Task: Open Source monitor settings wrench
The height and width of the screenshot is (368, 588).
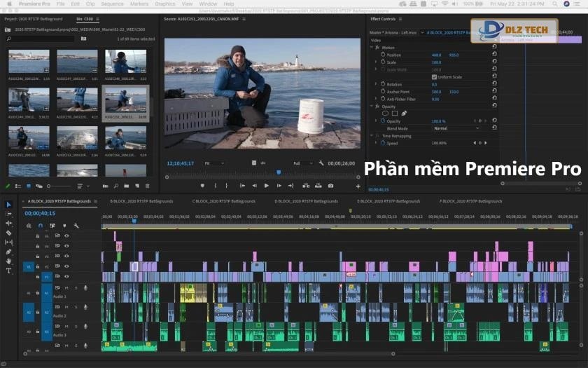Action: pos(321,163)
